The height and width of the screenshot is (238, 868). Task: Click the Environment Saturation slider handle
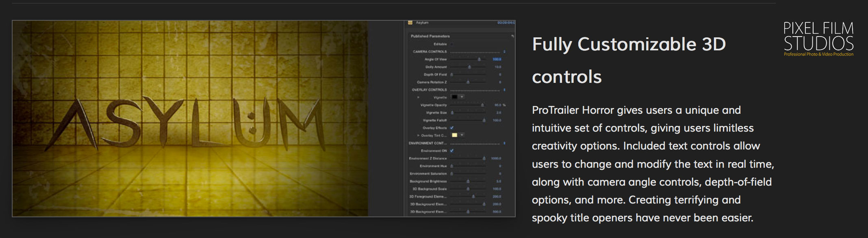451,173
